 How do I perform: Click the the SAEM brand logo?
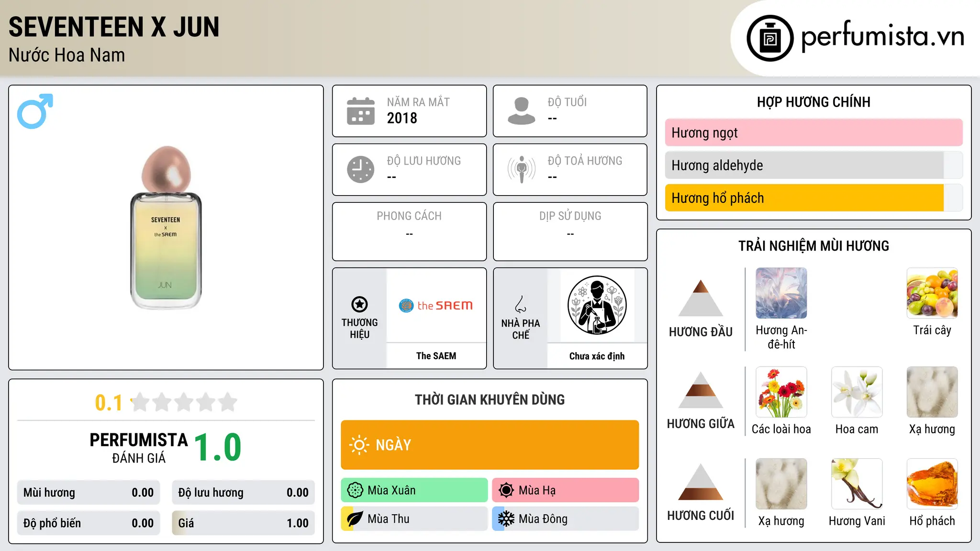[x=436, y=305]
